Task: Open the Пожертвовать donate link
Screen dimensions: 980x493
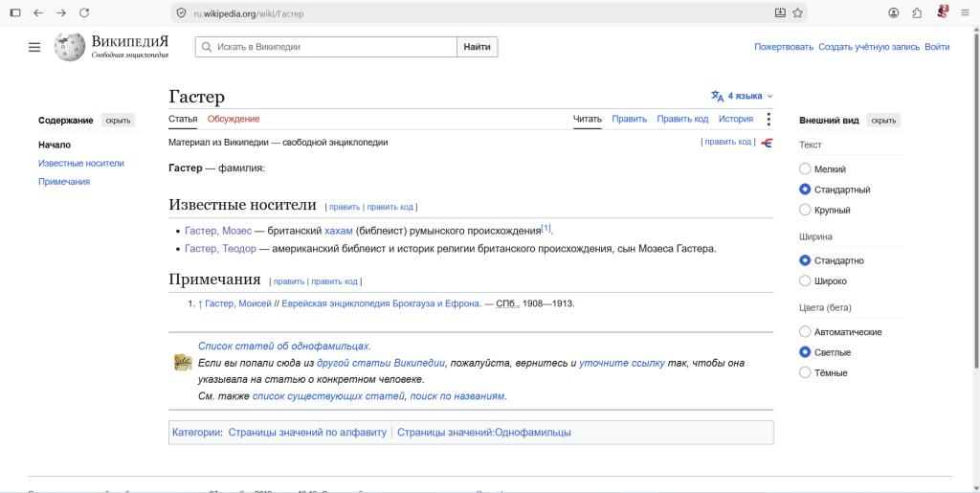Action: pos(784,47)
